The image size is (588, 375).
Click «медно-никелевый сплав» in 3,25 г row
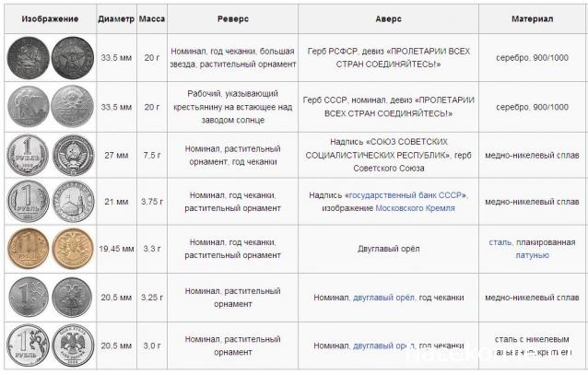click(532, 298)
